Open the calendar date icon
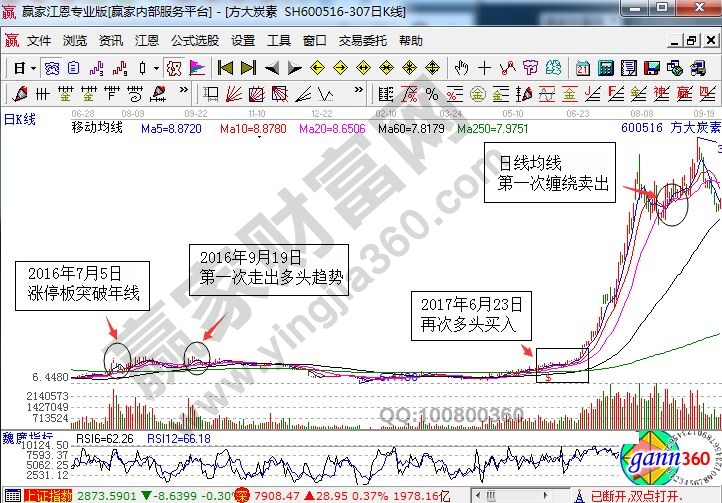Image resolution: width=722 pixels, height=503 pixels. pos(583,68)
